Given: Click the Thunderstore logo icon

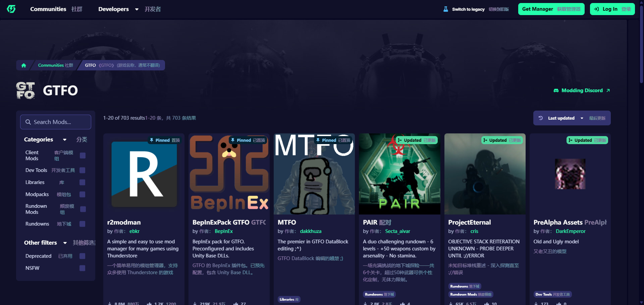Looking at the screenshot, I should [x=11, y=9].
